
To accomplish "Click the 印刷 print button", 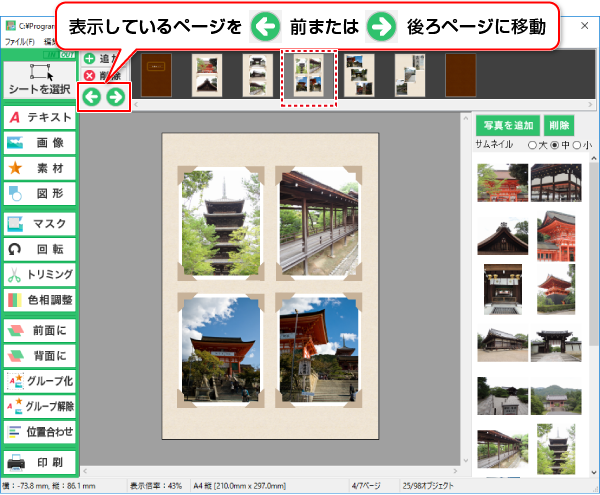I will (40, 463).
